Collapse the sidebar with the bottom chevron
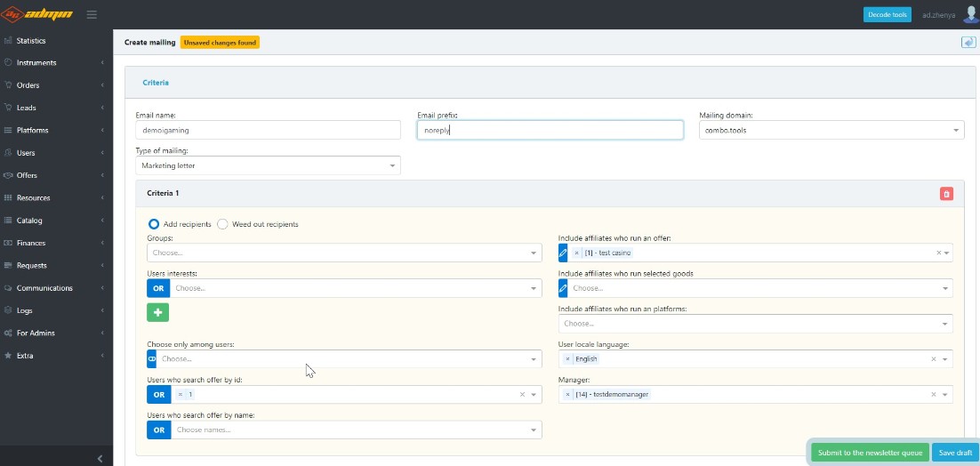Viewport: 980px width, 466px height. tap(100, 458)
